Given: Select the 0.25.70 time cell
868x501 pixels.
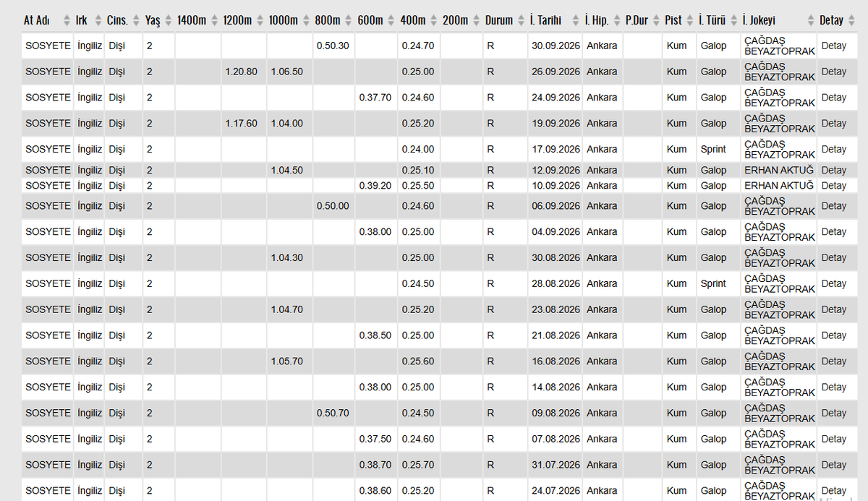Looking at the screenshot, I should click(418, 465).
